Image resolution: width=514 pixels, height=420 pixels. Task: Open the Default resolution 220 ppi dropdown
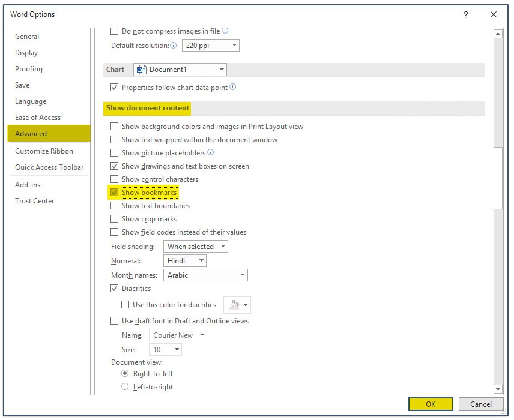[210, 46]
